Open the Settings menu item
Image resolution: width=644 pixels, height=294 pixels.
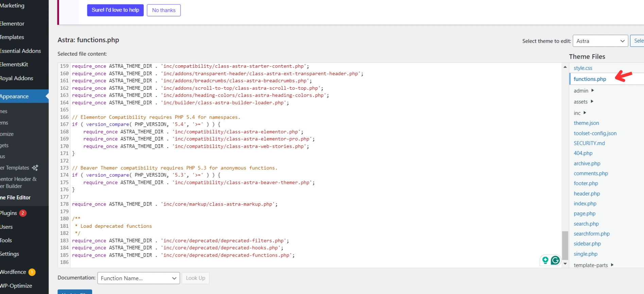pyautogui.click(x=10, y=254)
